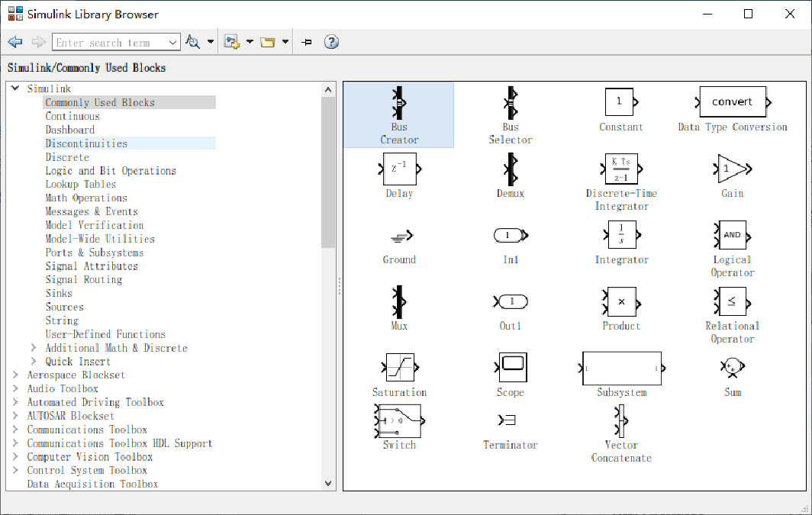
Task: Open the search term history dropdown
Action: (172, 43)
